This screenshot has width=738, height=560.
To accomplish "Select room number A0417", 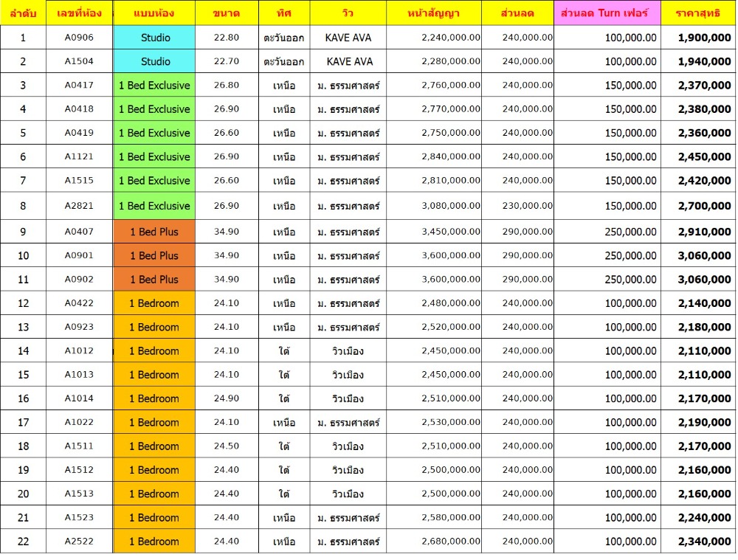I will (79, 85).
